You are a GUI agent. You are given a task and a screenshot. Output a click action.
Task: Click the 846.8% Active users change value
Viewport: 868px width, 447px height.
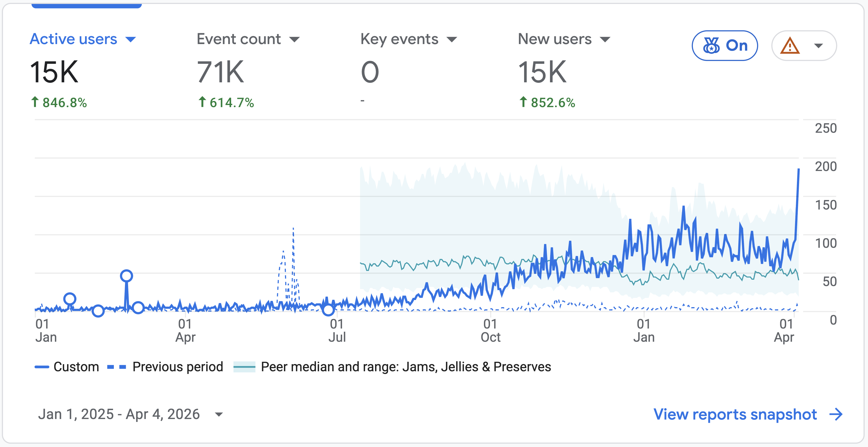65,102
